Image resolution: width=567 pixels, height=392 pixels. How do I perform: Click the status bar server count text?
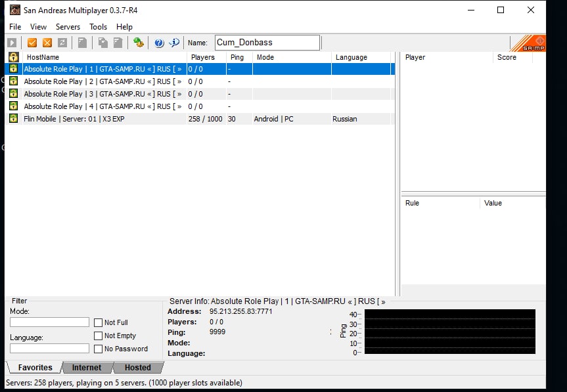pos(124,383)
